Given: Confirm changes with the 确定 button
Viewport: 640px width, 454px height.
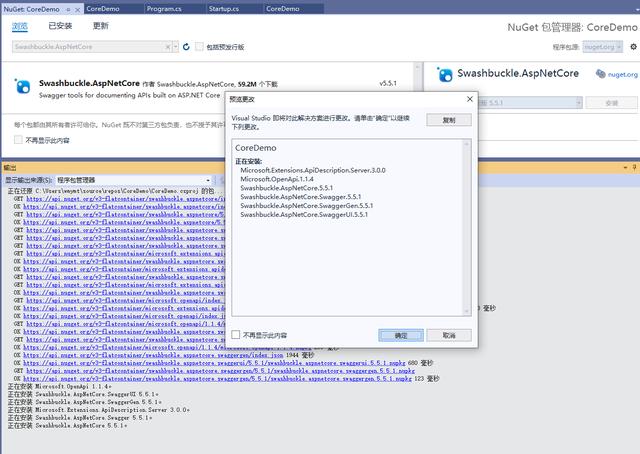Looking at the screenshot, I should click(401, 335).
